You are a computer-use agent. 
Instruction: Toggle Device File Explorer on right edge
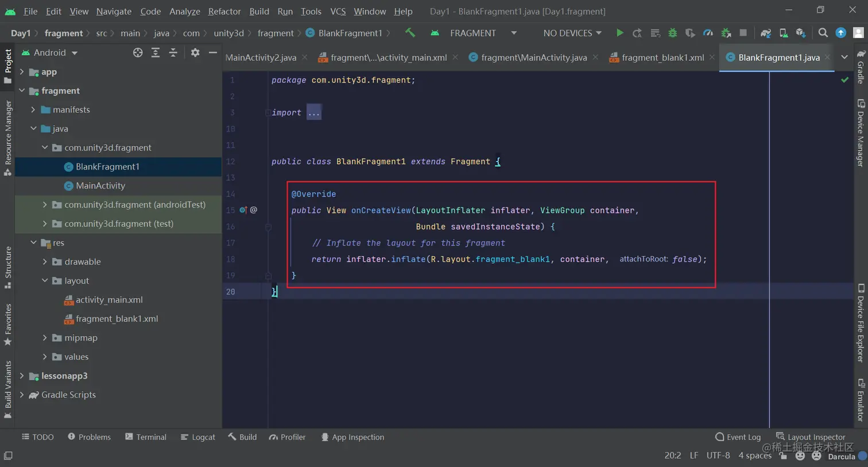(861, 323)
